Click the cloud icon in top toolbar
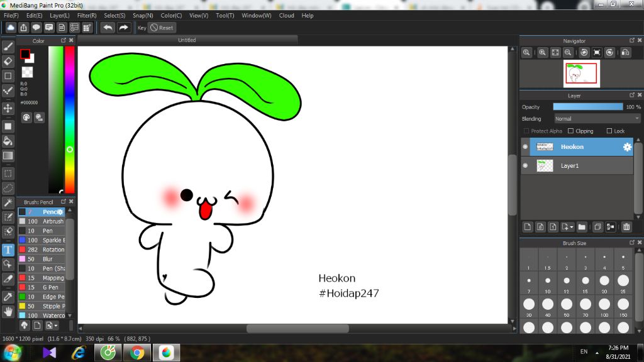This screenshot has width=644, height=362. click(x=11, y=28)
